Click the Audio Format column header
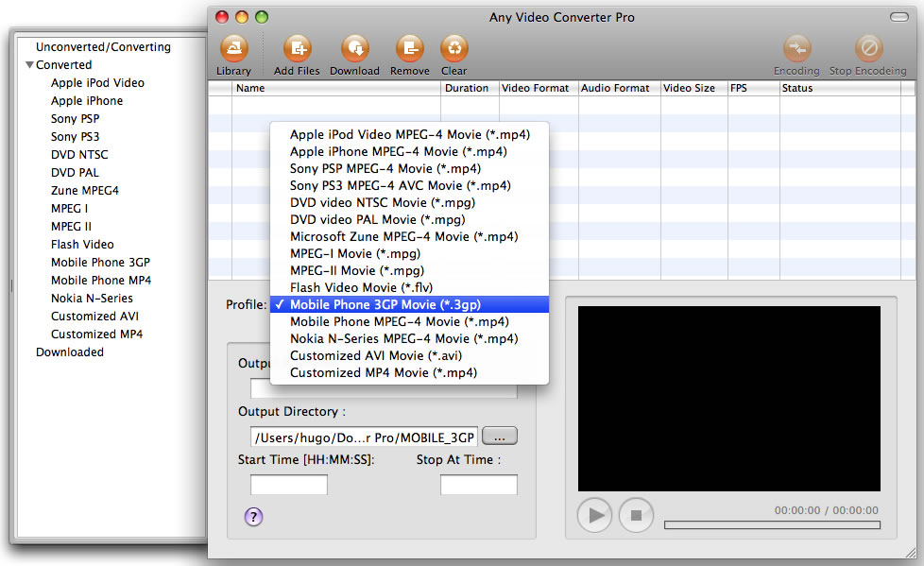Screen dimensions: 924x566 pyautogui.click(x=620, y=89)
